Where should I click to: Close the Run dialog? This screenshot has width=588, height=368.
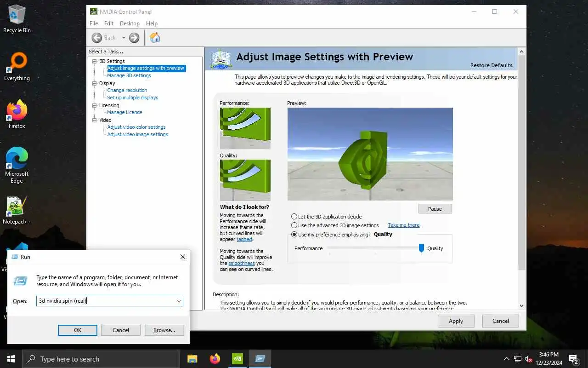point(182,257)
